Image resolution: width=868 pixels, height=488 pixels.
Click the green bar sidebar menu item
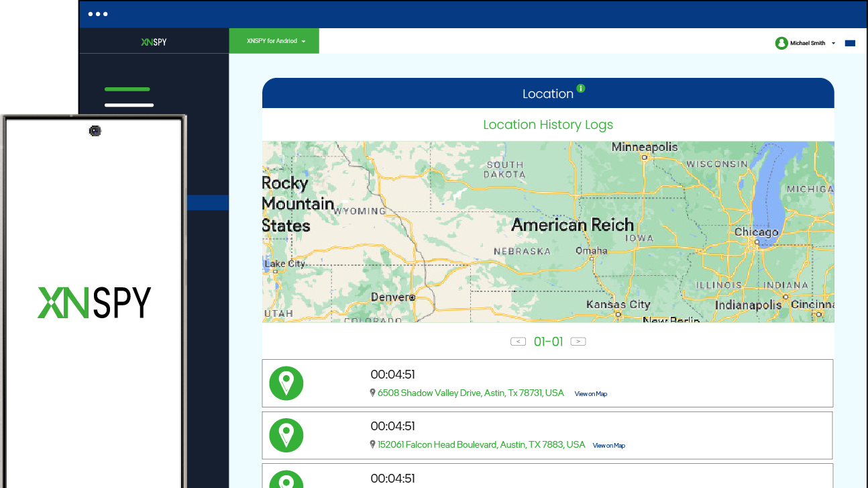tap(127, 89)
